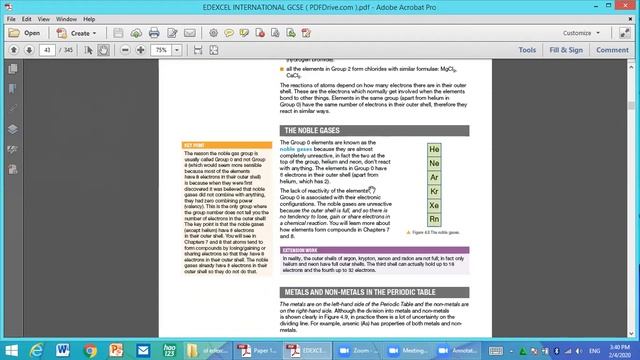The height and width of the screenshot is (360, 640).
Task: Show the Bookmarks panel
Action: point(13,89)
